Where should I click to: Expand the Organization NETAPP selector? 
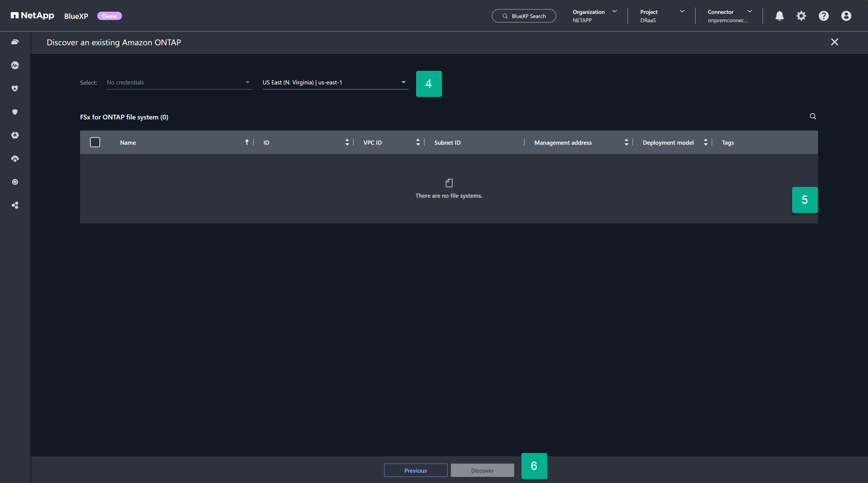click(x=595, y=16)
